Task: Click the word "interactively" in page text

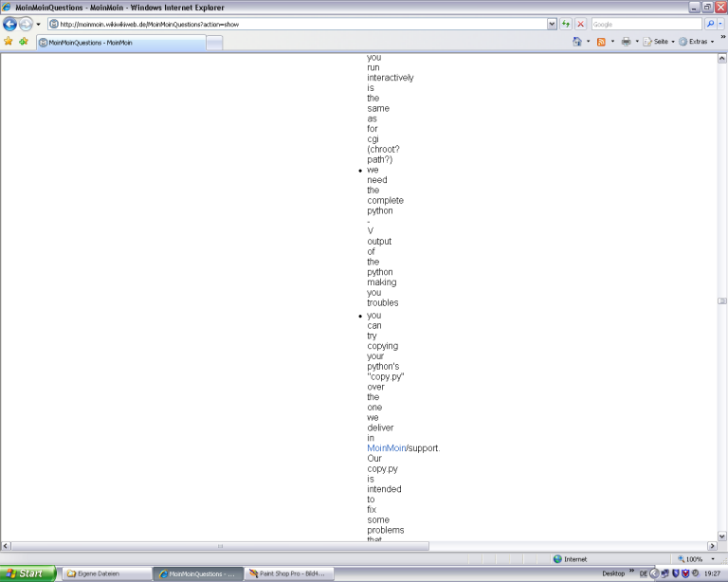Action: click(x=391, y=78)
